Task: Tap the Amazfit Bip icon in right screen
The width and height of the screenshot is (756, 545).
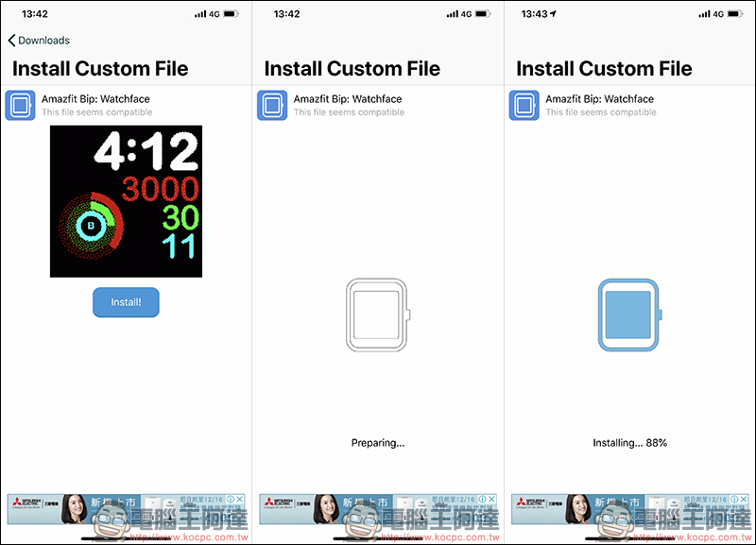Action: [524, 105]
